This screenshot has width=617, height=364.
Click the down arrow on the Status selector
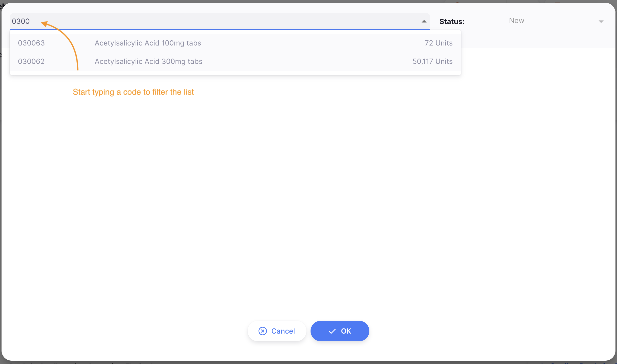click(x=601, y=21)
